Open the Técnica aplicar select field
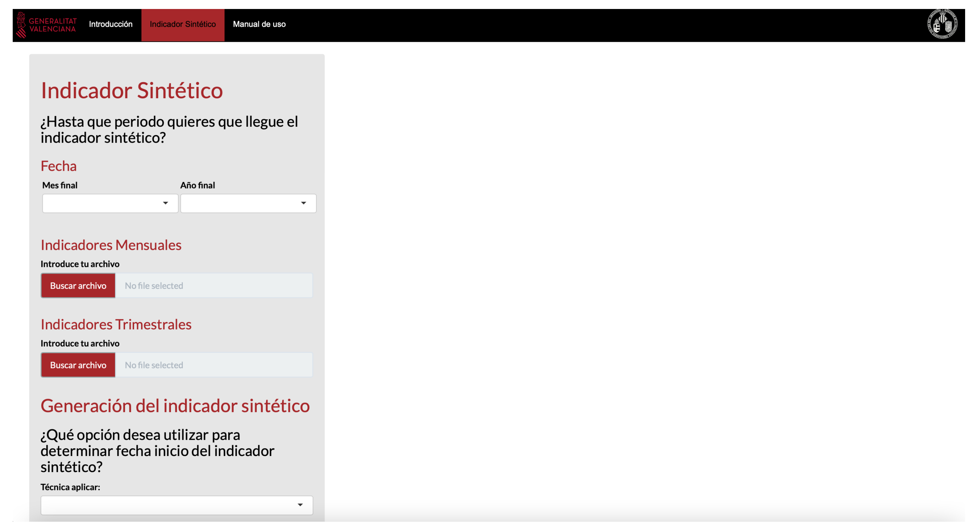 coord(167,505)
